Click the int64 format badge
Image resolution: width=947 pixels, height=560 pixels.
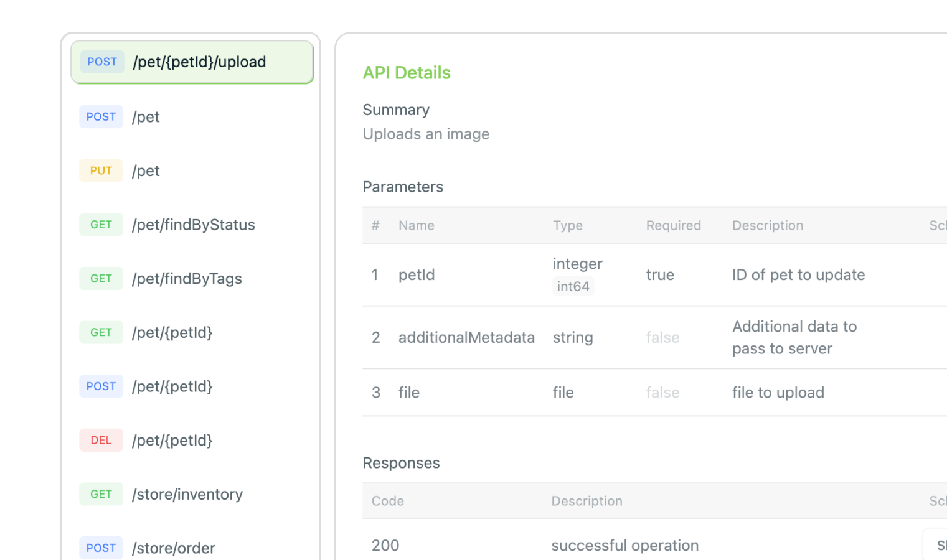[573, 286]
